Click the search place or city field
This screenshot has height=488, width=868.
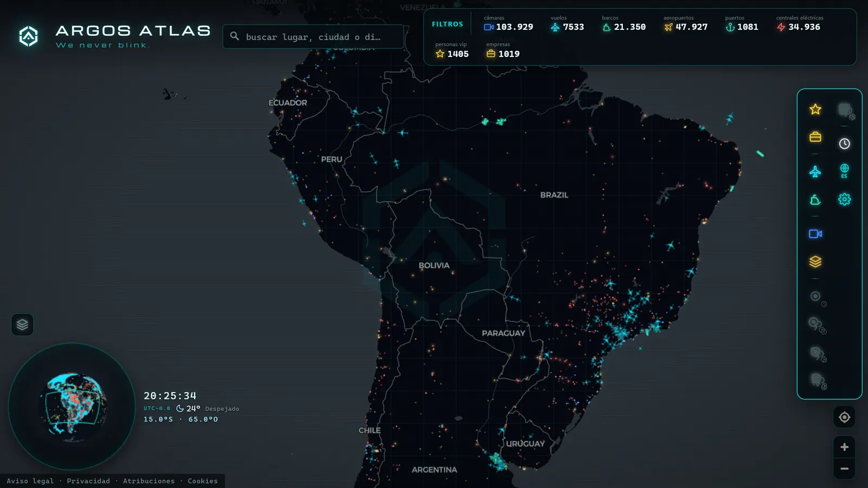(313, 36)
